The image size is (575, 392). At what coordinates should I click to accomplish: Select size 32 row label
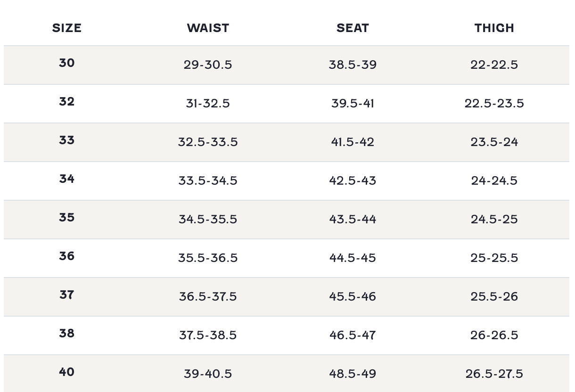point(66,101)
